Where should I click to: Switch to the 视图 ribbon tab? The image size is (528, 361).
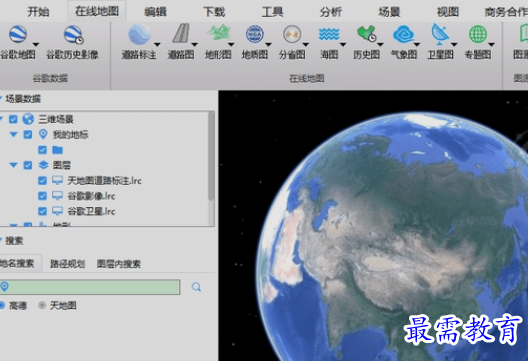(448, 12)
